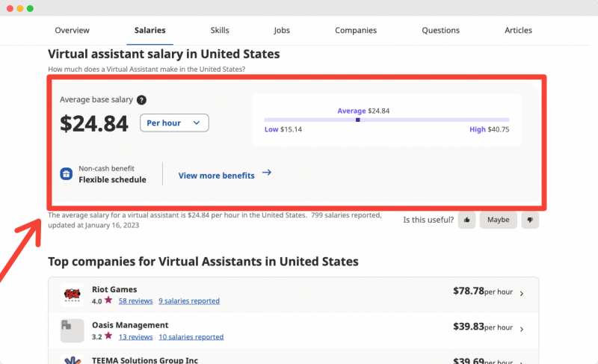Screen dimensions: 598x364
Task: Click the macOS green maximize window button
Action: [30, 8]
